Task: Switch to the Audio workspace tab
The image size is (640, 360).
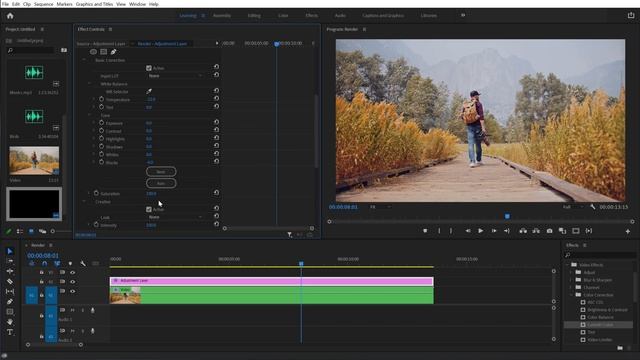Action: (x=340, y=16)
